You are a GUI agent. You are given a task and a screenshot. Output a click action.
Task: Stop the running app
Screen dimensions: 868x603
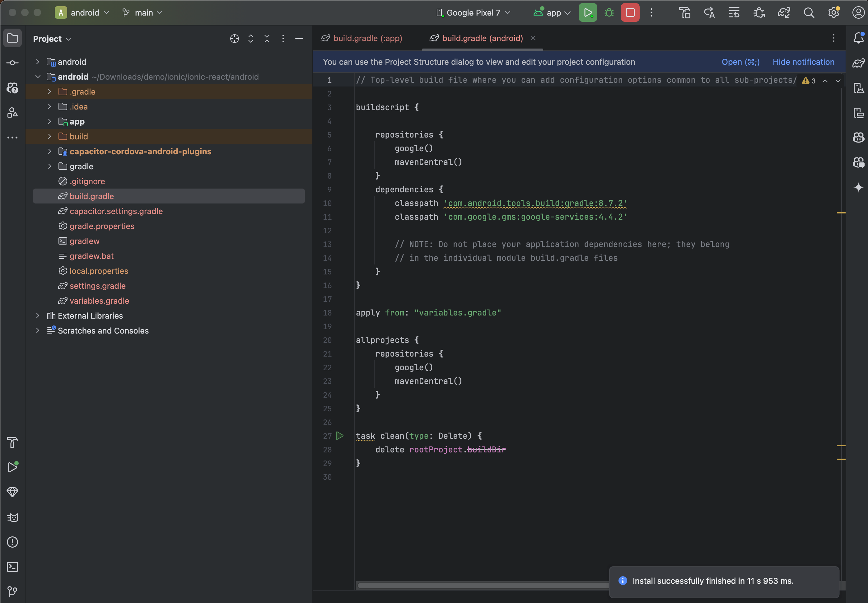coord(630,12)
